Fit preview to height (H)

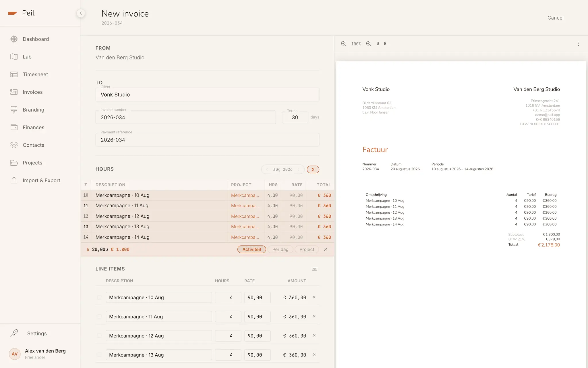(x=385, y=44)
